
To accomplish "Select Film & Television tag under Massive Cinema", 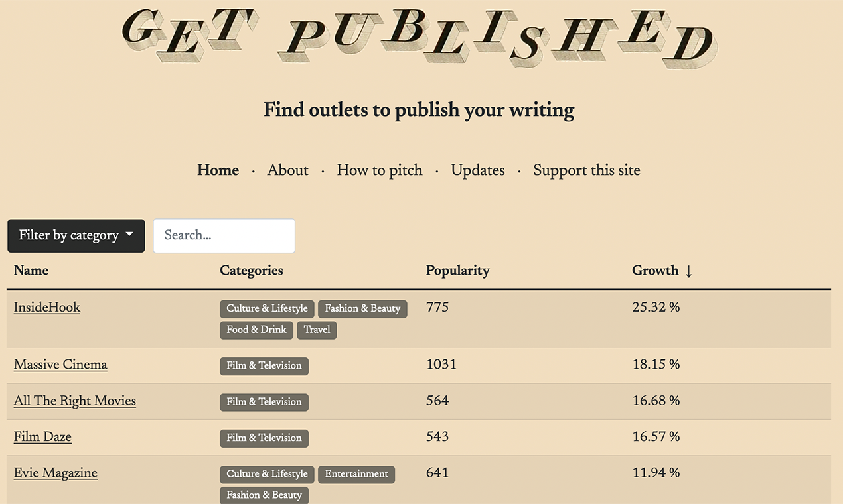I will (264, 366).
